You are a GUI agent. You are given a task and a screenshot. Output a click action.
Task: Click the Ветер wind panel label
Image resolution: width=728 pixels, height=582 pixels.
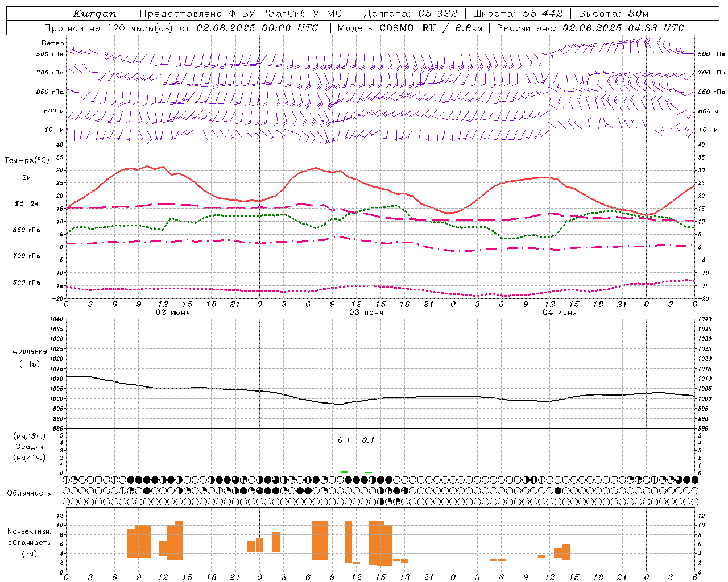tap(53, 43)
